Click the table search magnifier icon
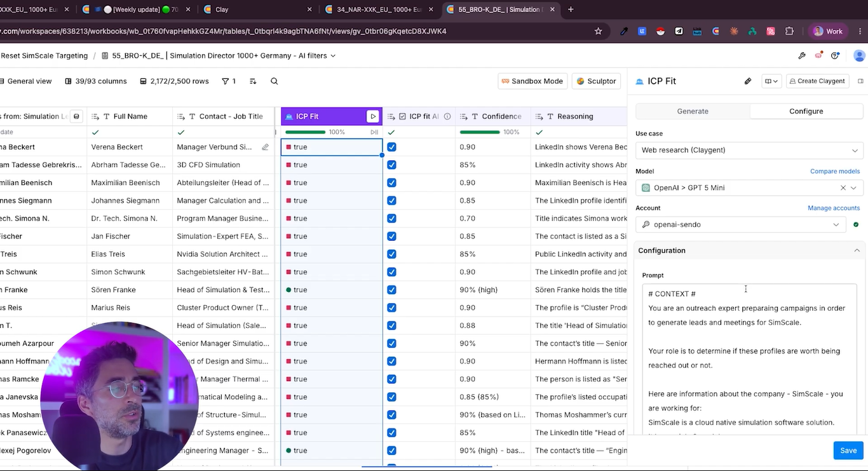 click(275, 81)
